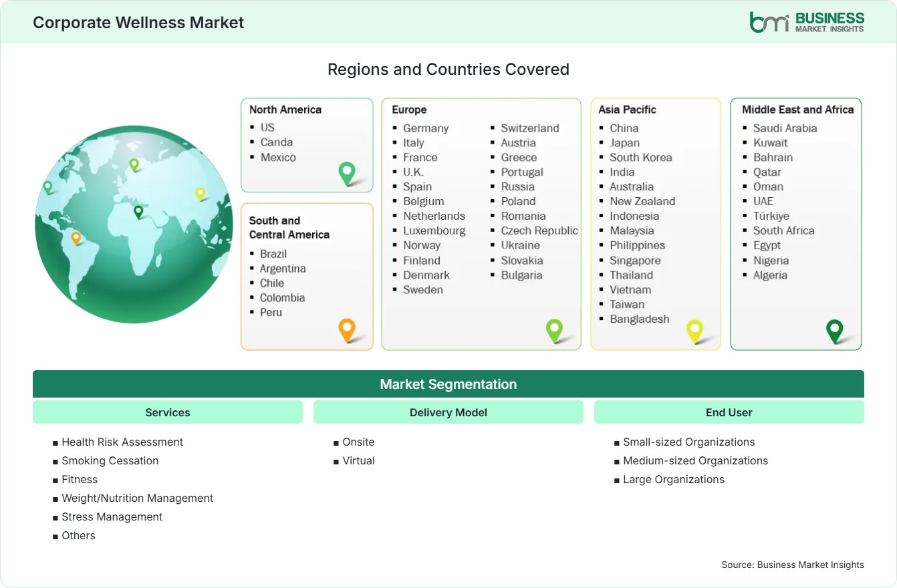Viewport: 897px width, 588px height.
Task: Click Qatar in Middle East list
Action: 767,172
